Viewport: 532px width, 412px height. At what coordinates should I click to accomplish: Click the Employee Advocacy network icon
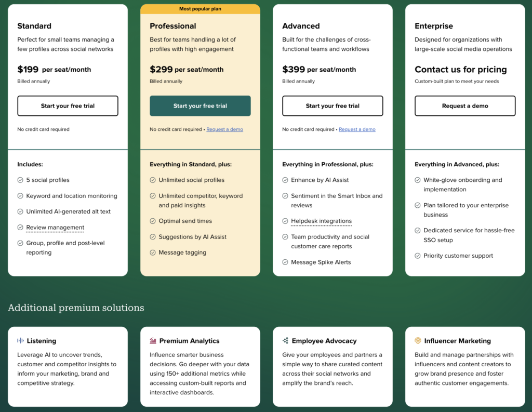pyautogui.click(x=285, y=340)
